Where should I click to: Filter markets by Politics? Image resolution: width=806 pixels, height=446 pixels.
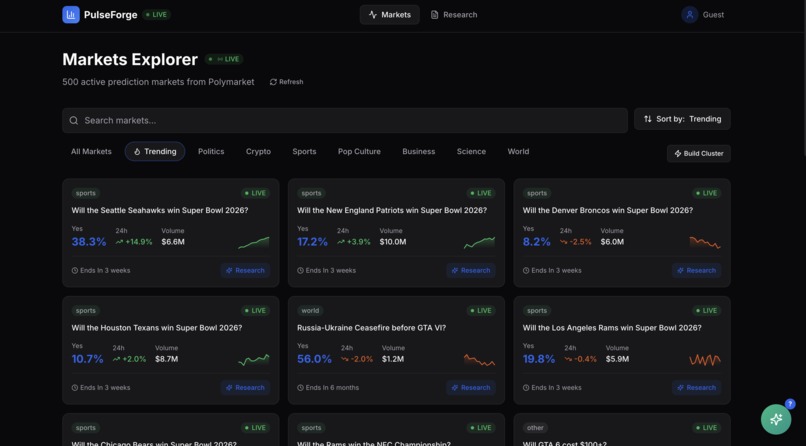click(x=211, y=152)
